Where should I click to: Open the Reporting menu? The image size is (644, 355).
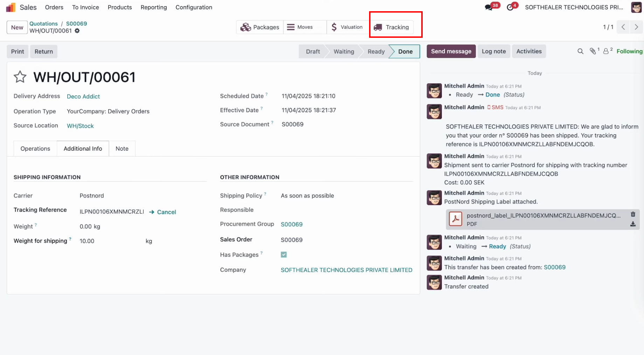(154, 7)
